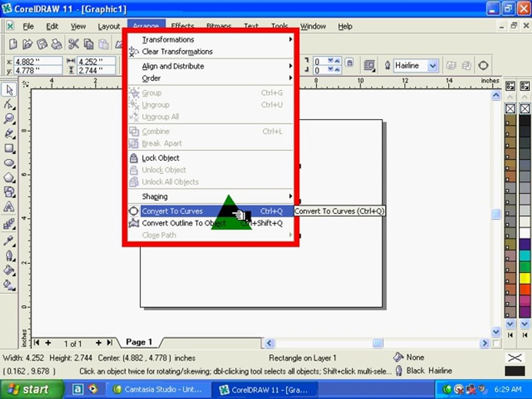Click the Wrap paragraph text icon
Image resolution: width=532 pixels, height=399 pixels.
tap(369, 65)
